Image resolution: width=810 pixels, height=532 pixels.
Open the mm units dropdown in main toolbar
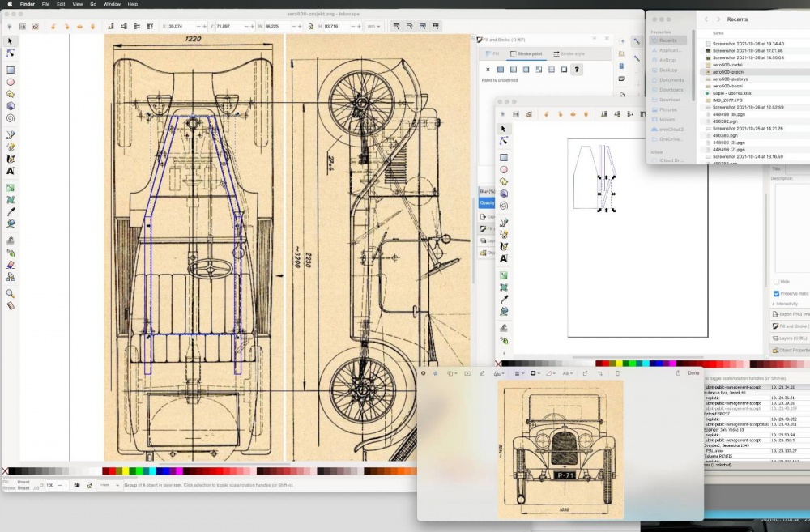[373, 27]
